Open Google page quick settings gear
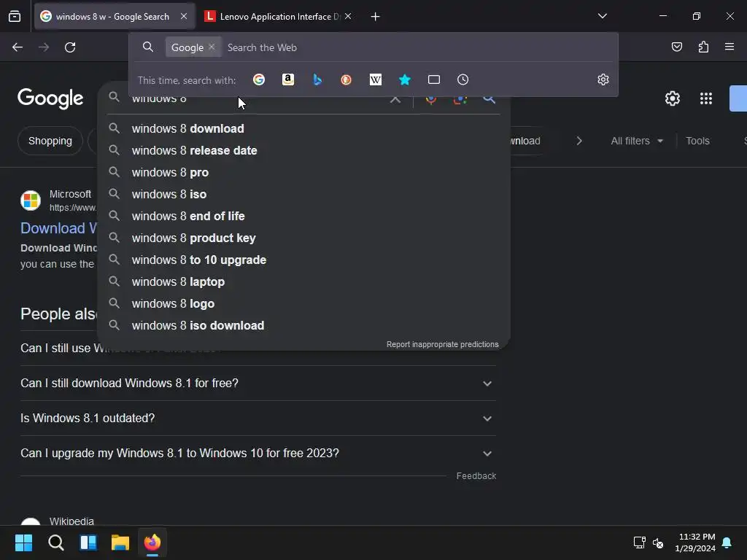747x560 pixels. 672,98
